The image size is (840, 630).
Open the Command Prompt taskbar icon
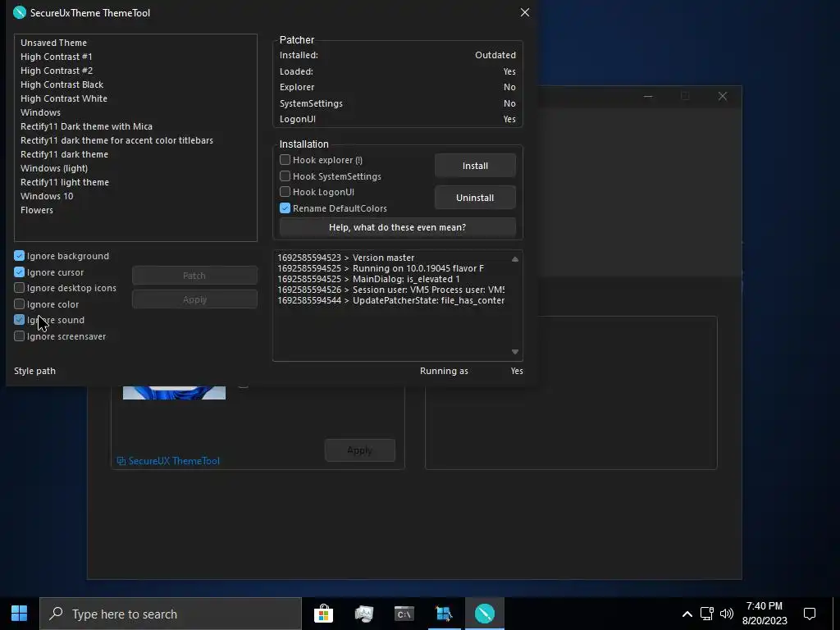[x=404, y=614]
